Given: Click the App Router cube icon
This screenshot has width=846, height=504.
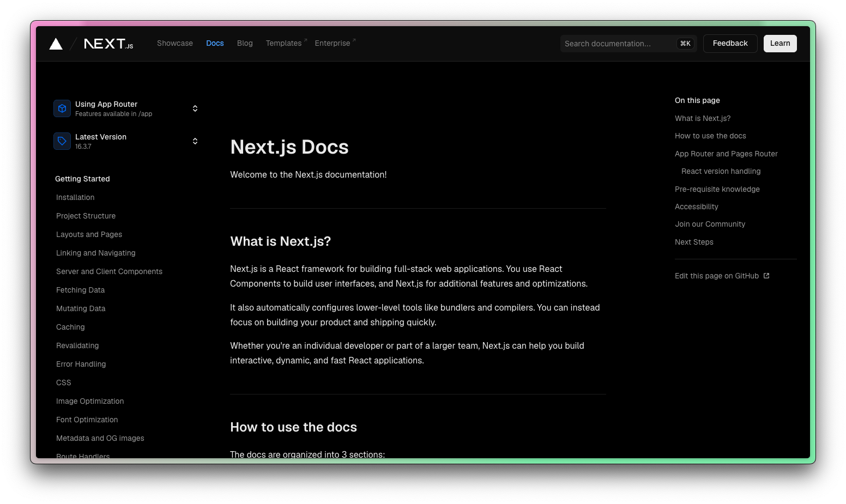Looking at the screenshot, I should point(62,108).
